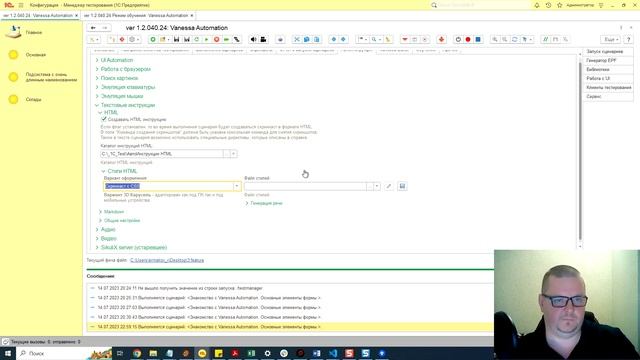640x360 pixels.
Task: Switch to the Клиенты тестирования side tab
Action: pyautogui.click(x=608, y=87)
